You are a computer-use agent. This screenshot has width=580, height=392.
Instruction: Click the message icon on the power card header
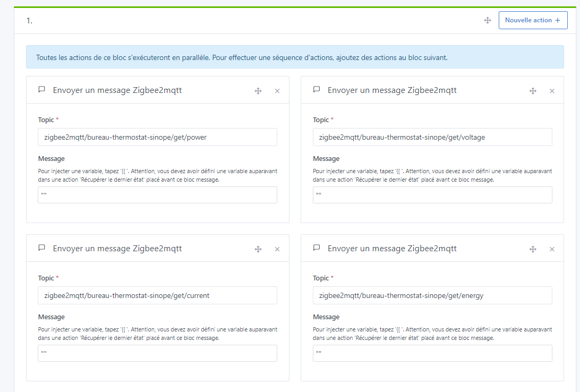click(42, 90)
